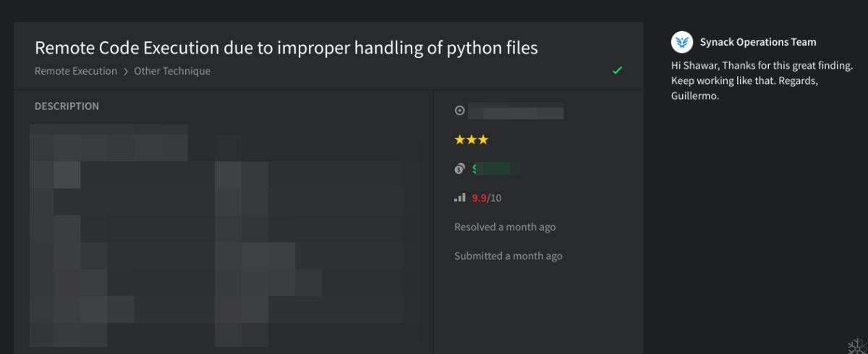
Task: Click the middle yellow rating star
Action: 471,140
